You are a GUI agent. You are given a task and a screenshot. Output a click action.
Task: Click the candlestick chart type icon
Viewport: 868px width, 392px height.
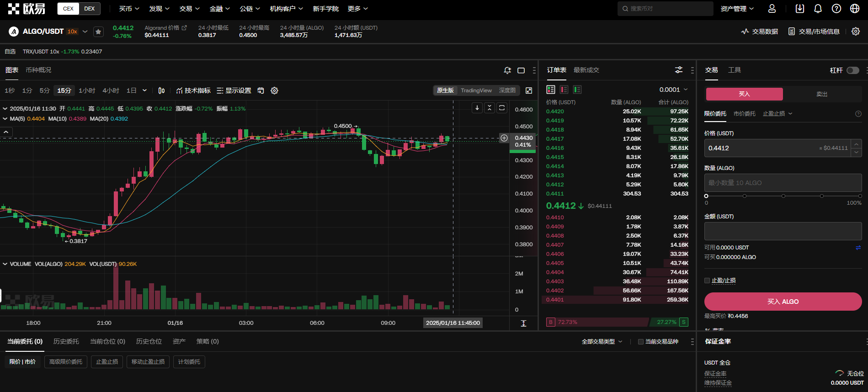pos(161,90)
